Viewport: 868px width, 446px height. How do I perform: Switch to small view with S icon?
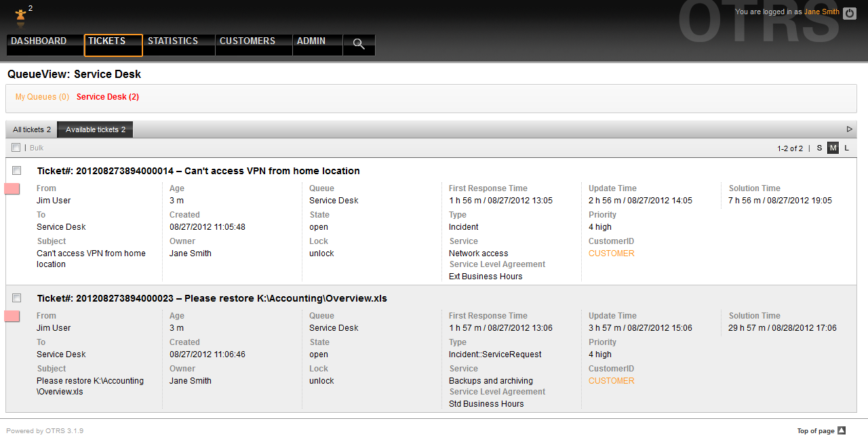tap(819, 148)
